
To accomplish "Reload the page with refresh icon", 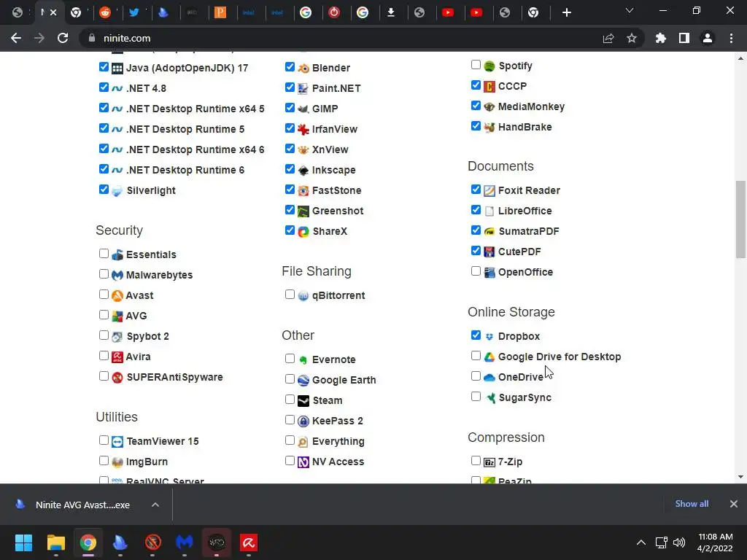I will click(63, 38).
